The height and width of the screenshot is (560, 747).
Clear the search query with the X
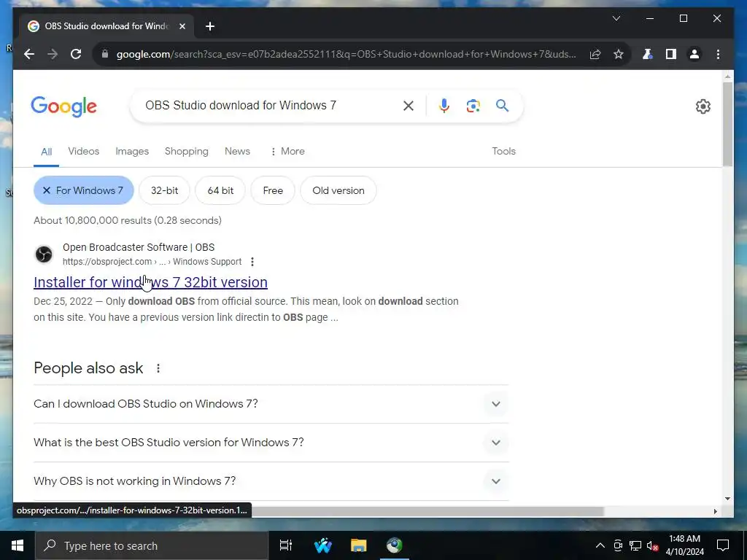click(x=409, y=106)
